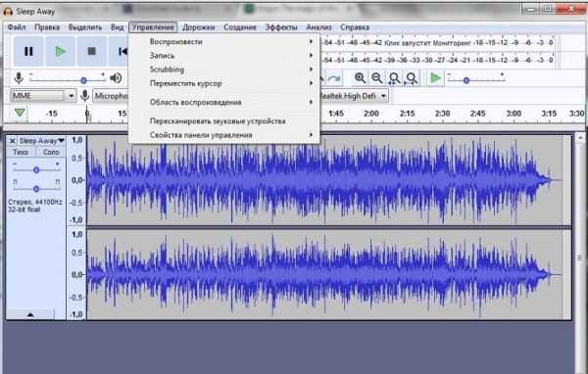Click recording meter to start monitoring
The height and width of the screenshot is (374, 588).
pyautogui.click(x=438, y=43)
